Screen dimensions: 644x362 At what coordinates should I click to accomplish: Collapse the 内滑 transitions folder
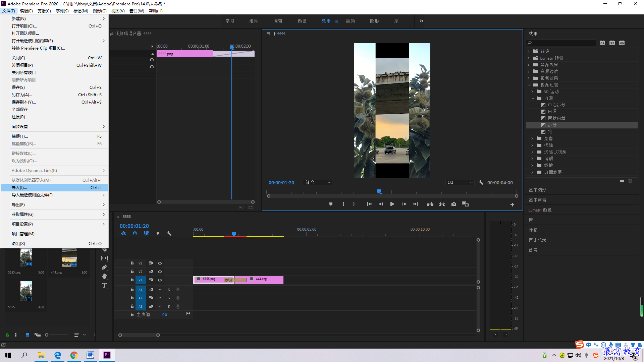tap(533, 98)
